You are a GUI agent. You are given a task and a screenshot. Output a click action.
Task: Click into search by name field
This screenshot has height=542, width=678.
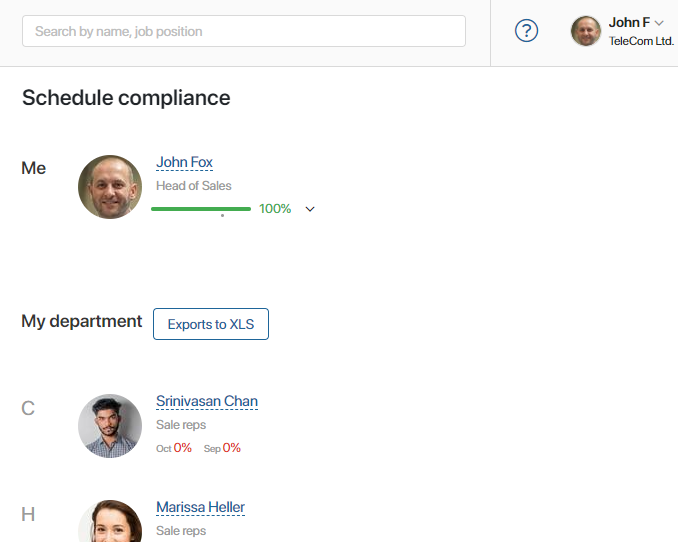tap(244, 31)
